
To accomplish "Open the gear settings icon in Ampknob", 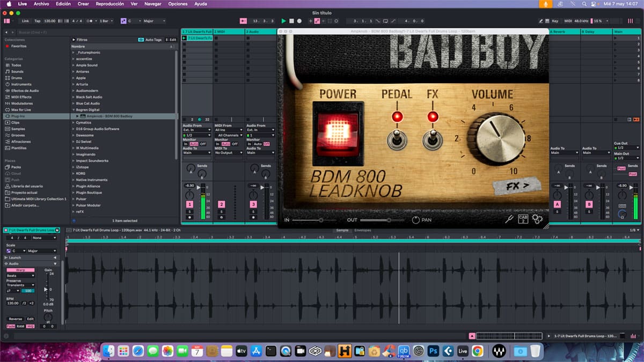I will tap(537, 219).
